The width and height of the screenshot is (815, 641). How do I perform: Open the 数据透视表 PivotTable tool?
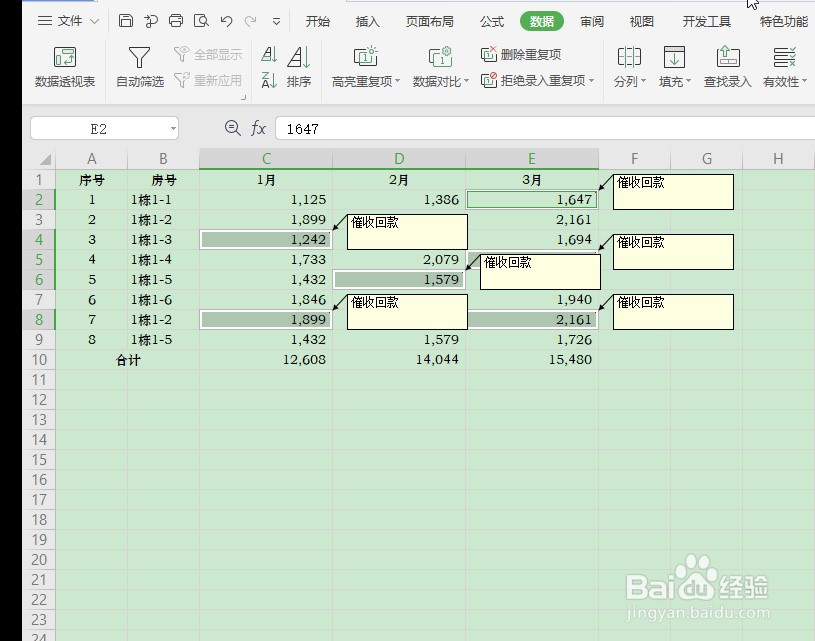(x=65, y=68)
